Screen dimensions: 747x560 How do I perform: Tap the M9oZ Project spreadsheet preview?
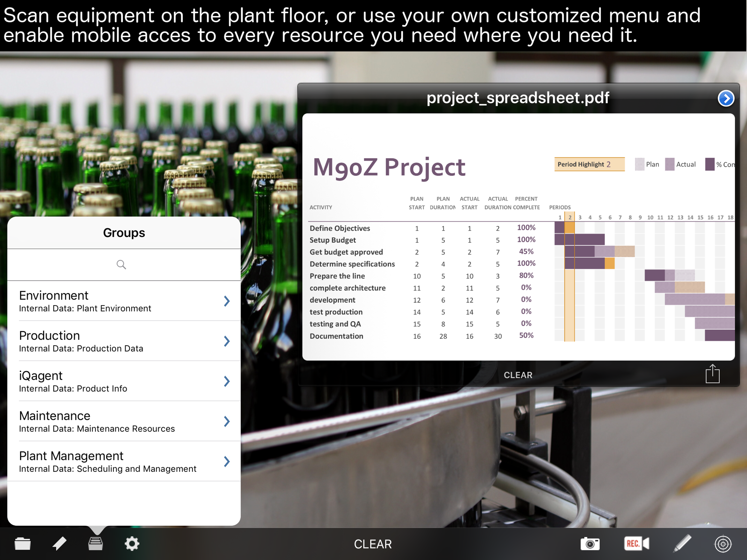(x=518, y=237)
